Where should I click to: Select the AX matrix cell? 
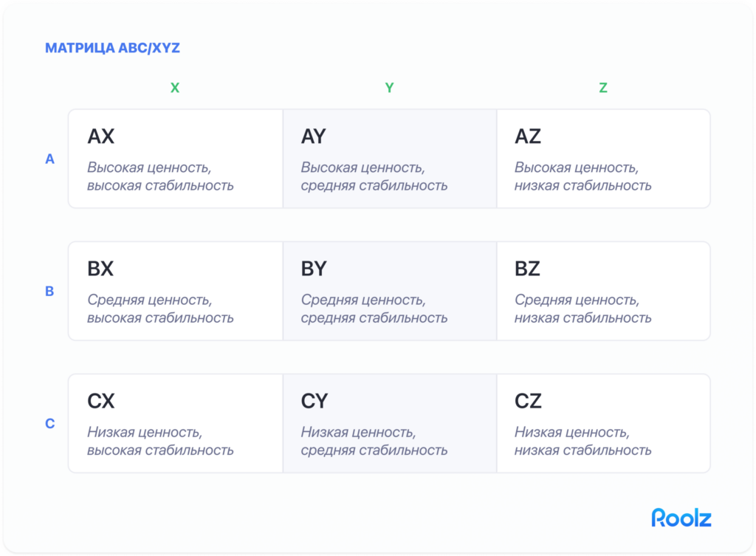click(x=176, y=159)
